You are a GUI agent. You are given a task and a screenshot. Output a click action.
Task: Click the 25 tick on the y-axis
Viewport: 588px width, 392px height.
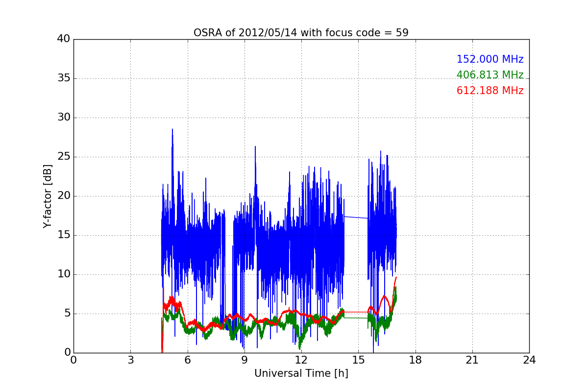coord(64,157)
